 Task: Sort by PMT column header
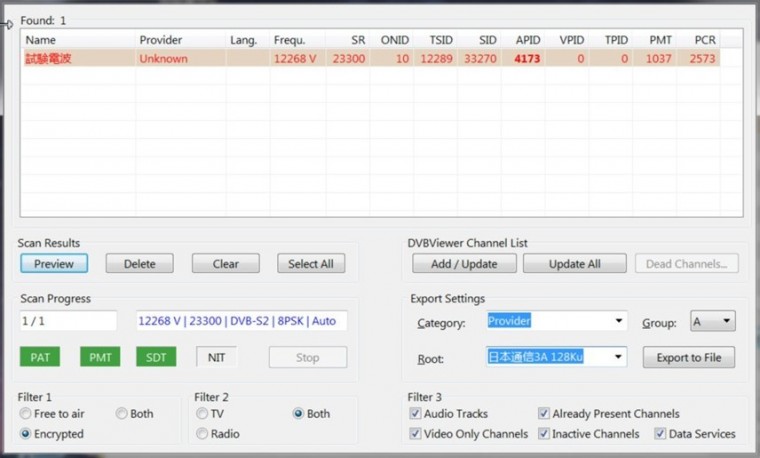(x=655, y=40)
